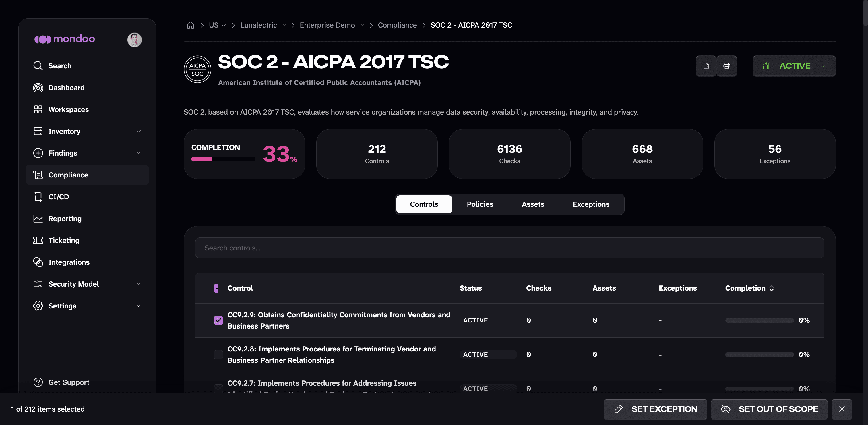Check the CC9.2.8 control checkbox

218,355
